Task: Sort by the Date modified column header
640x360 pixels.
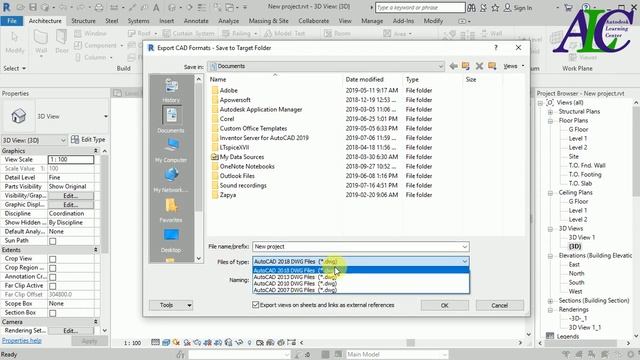Action: pyautogui.click(x=364, y=80)
